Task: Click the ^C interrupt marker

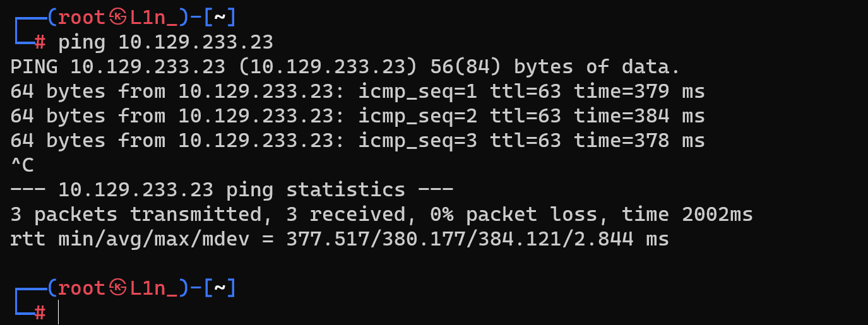Action: pos(22,165)
